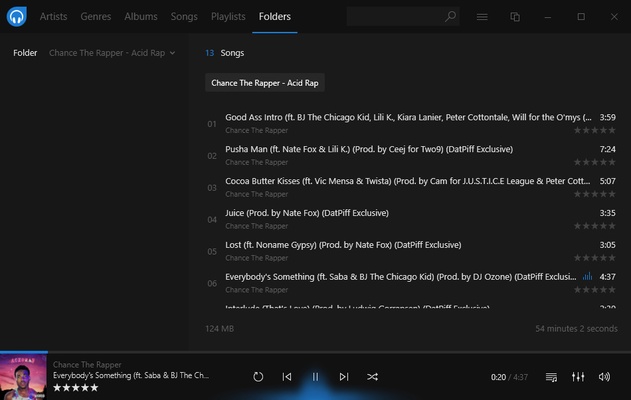Click the 13 Songs count label
This screenshot has height=400, width=631.
(x=225, y=53)
